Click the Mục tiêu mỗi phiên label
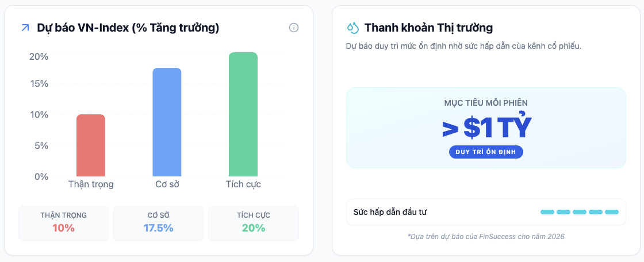Image resolution: width=644 pixels, height=262 pixels. pos(486,103)
